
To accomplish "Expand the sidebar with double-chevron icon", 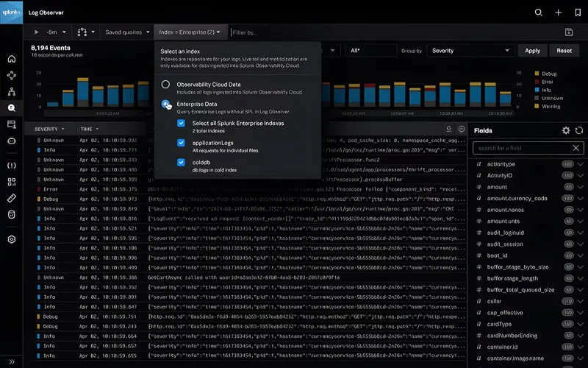I will click(12, 362).
